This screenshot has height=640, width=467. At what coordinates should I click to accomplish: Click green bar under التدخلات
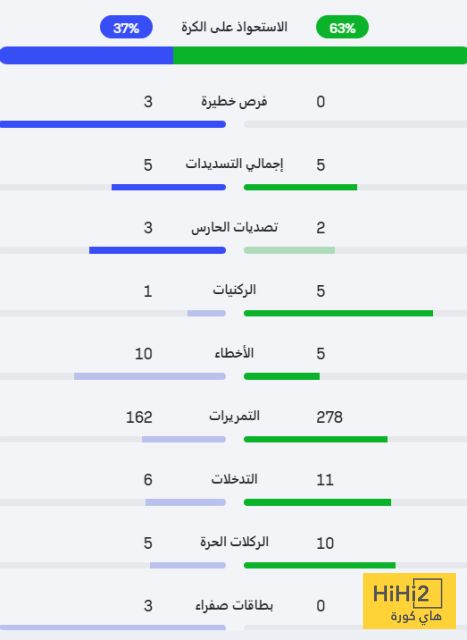tap(318, 502)
